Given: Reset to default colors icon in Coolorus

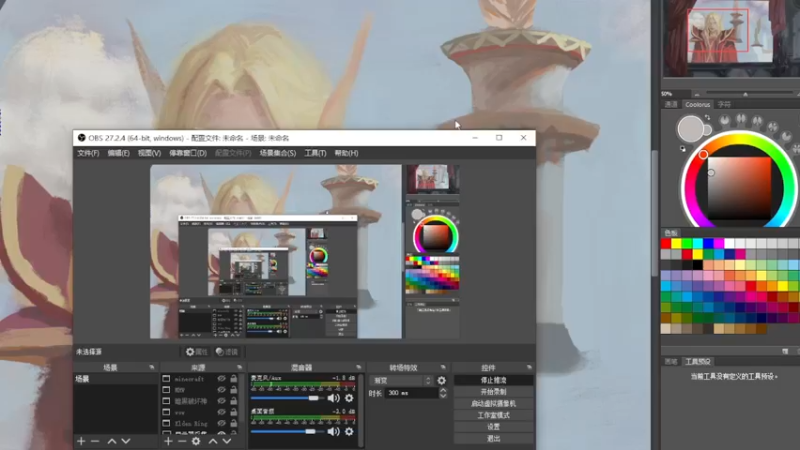Looking at the screenshot, I should (683, 148).
